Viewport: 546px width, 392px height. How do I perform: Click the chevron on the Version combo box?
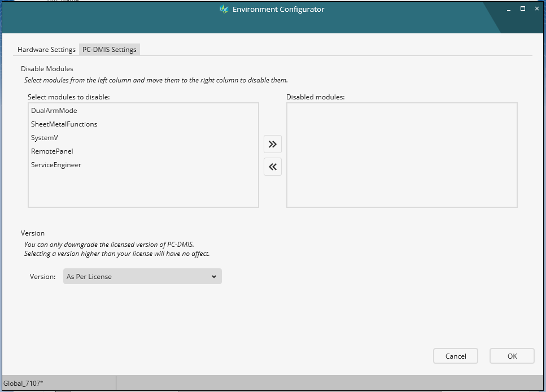213,276
